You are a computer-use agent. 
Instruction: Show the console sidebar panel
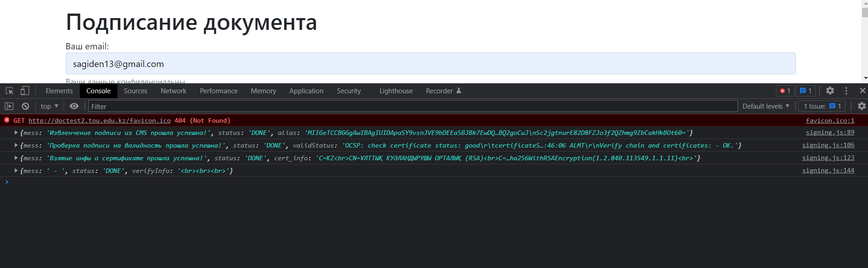[x=9, y=106]
